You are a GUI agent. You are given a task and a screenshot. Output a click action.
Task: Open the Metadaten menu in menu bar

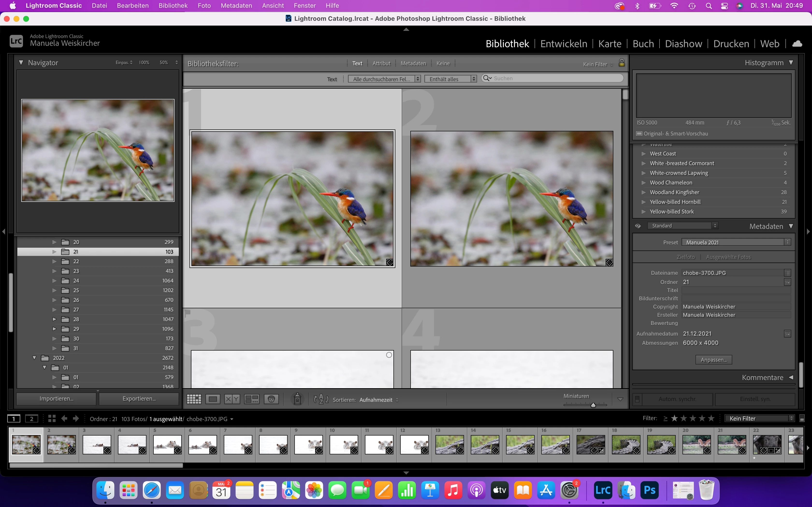tap(236, 6)
